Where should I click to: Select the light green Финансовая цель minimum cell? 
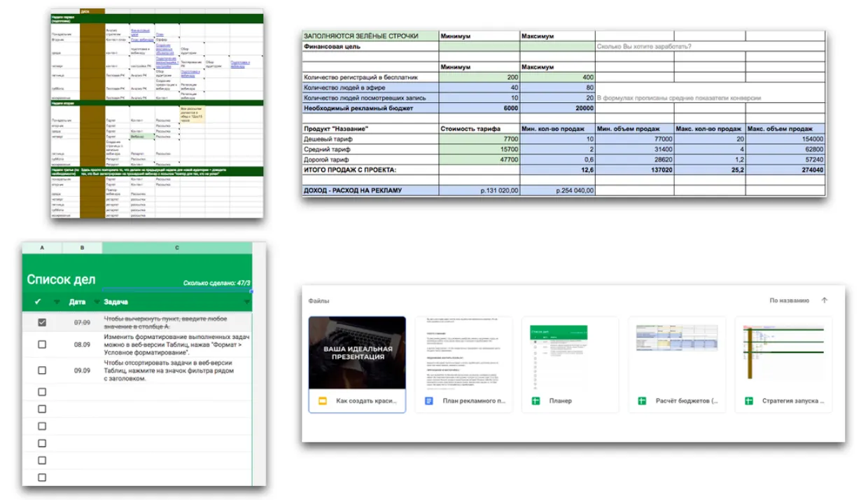(479, 46)
